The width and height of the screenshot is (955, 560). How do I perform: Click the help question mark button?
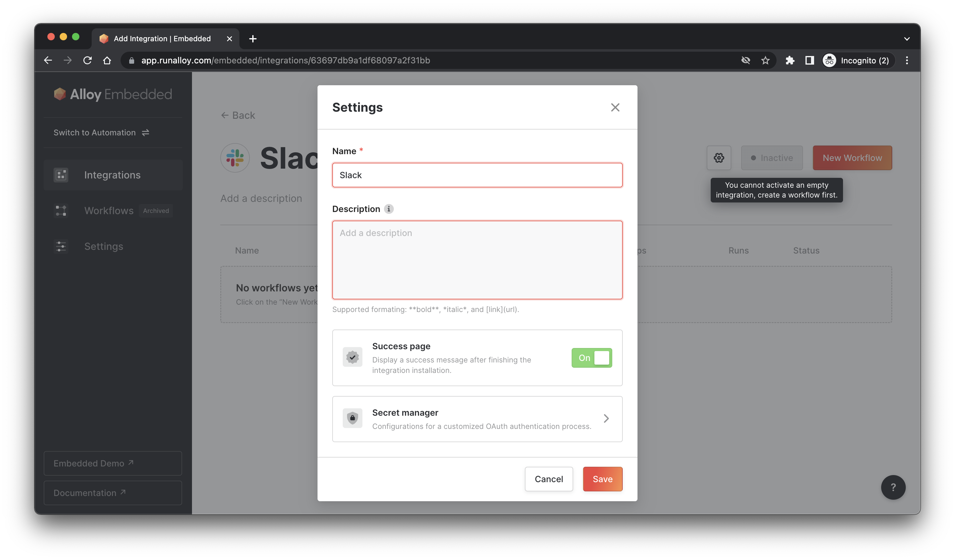[x=893, y=487]
